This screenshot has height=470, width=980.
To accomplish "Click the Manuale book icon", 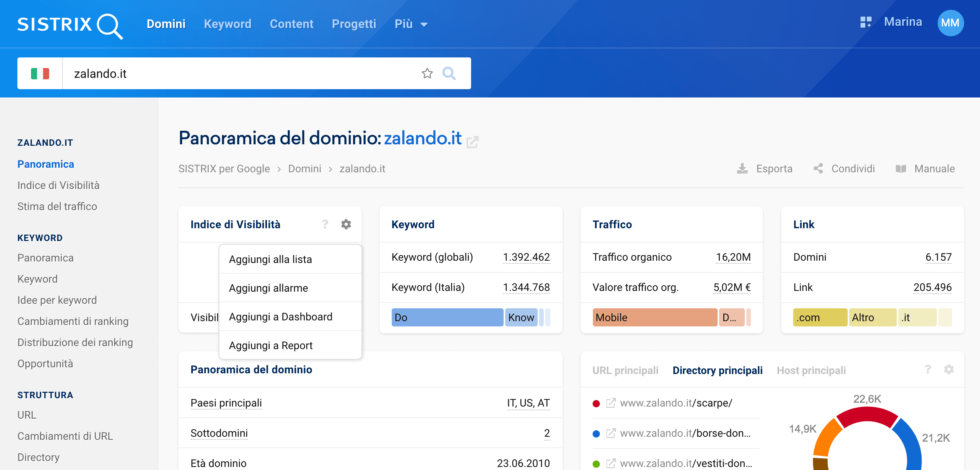I will 901,169.
